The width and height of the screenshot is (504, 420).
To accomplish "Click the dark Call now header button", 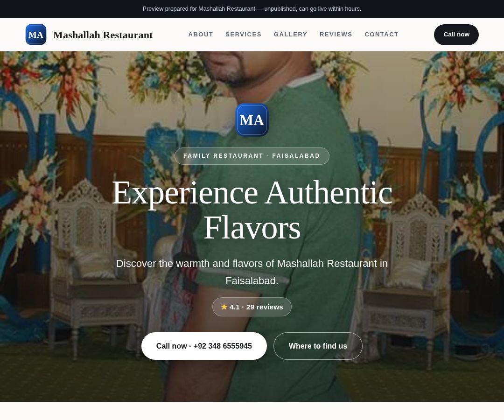I will (x=456, y=35).
